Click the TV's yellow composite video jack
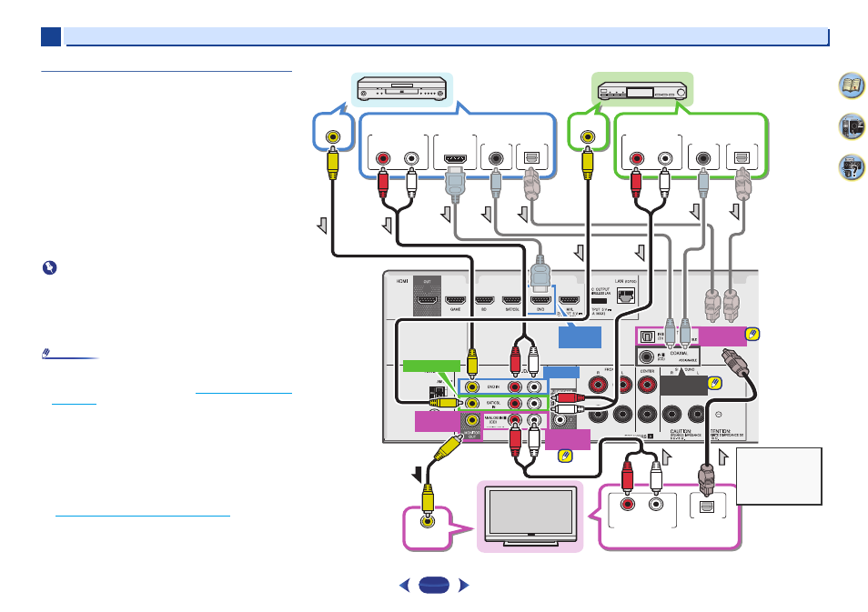 (428, 520)
